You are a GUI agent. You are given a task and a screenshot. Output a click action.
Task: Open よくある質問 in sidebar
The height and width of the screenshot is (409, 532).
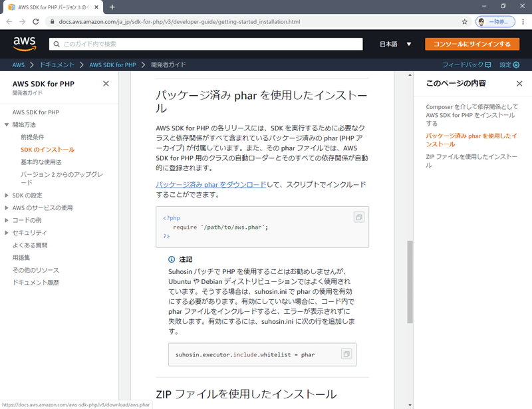click(30, 245)
